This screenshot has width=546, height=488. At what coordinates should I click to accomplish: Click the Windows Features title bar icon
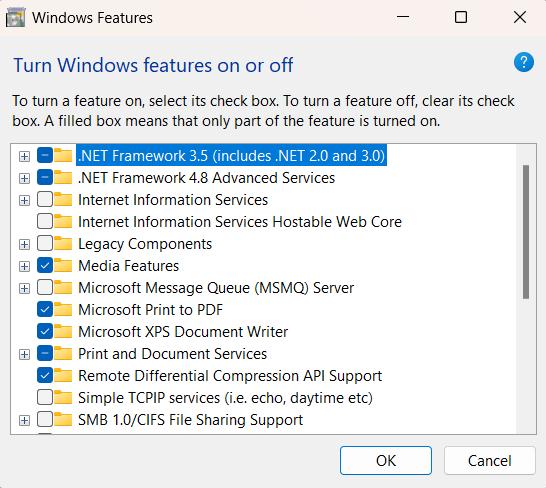16,17
